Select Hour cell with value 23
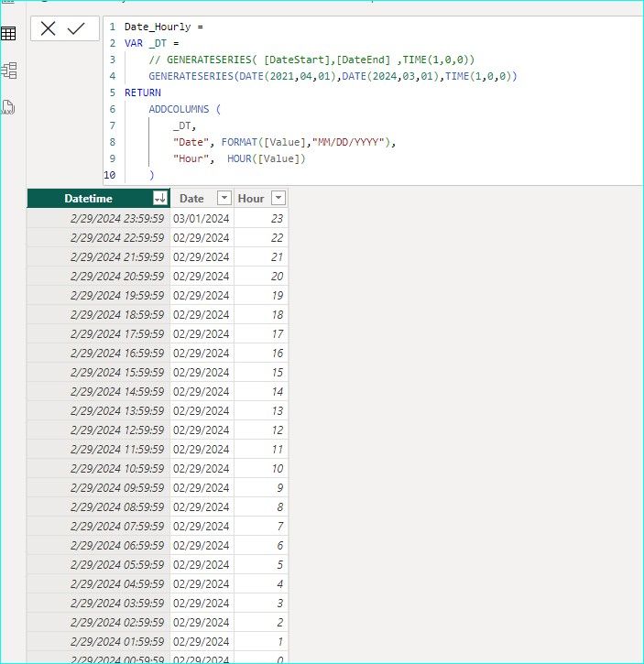This screenshot has height=664, width=644. [x=261, y=219]
